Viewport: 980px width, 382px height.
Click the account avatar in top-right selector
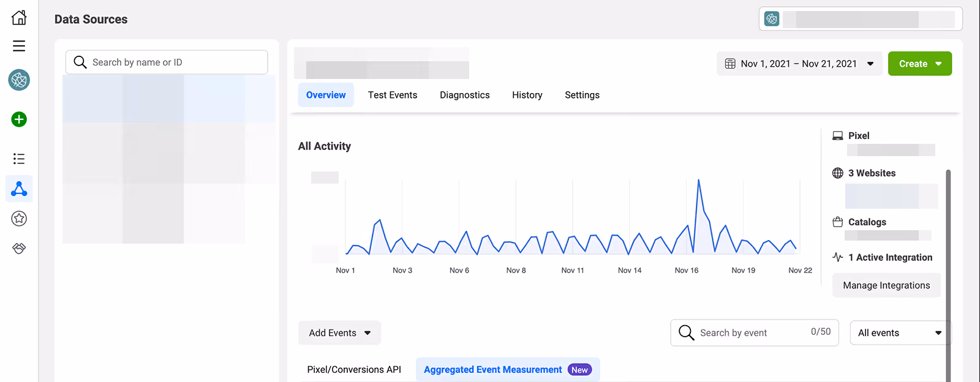(x=772, y=19)
